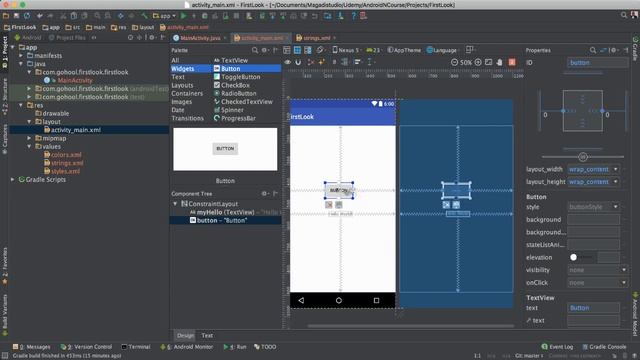
Task: Click zoom to fit screen icon
Action: coord(489,62)
